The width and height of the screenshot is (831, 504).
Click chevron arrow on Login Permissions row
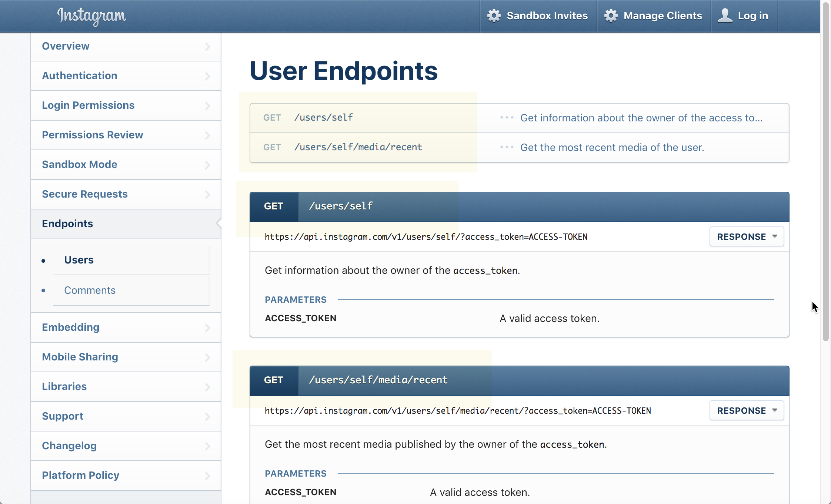click(x=207, y=106)
